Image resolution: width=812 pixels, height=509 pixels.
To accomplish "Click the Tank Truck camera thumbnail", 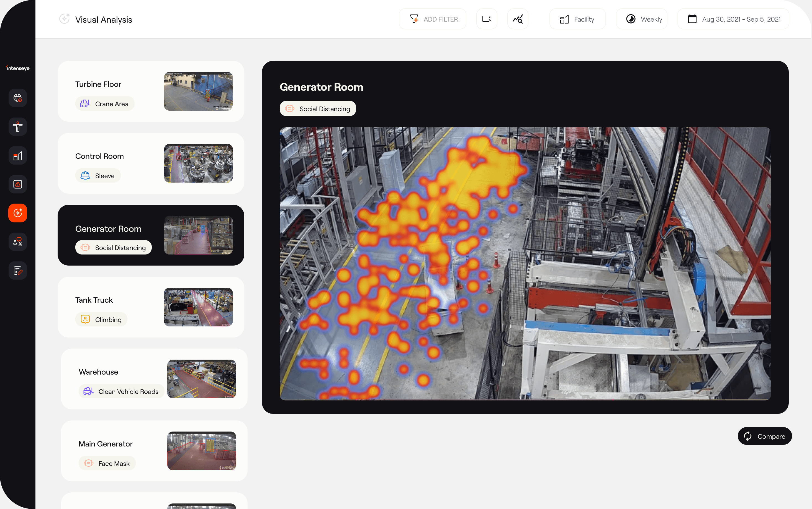I will tap(198, 307).
